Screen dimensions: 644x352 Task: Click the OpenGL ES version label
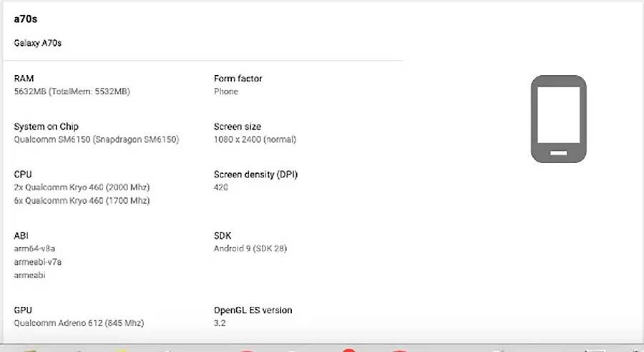253,310
